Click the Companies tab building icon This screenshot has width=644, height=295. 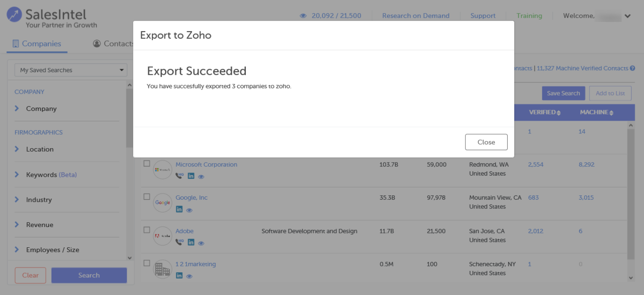pyautogui.click(x=16, y=43)
